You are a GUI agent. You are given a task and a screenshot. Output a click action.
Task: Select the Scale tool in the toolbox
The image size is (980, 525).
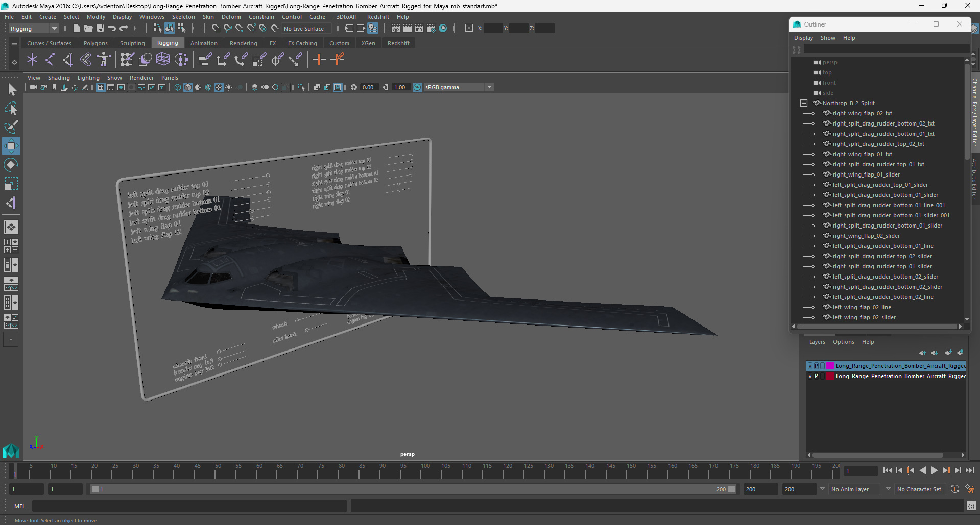click(x=11, y=184)
